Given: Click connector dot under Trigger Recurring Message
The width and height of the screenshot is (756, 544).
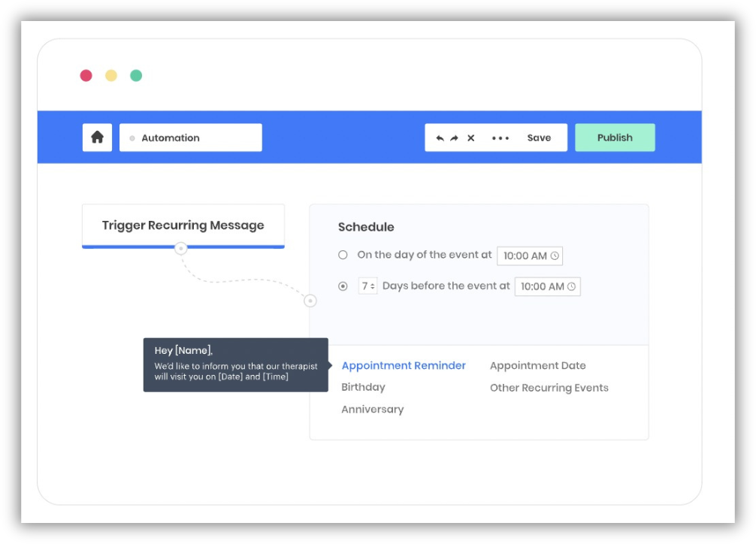Looking at the screenshot, I should tap(181, 248).
